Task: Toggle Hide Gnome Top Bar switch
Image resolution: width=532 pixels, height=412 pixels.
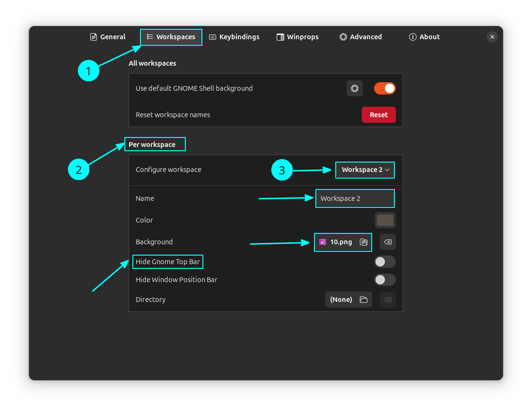Action: coord(385,262)
